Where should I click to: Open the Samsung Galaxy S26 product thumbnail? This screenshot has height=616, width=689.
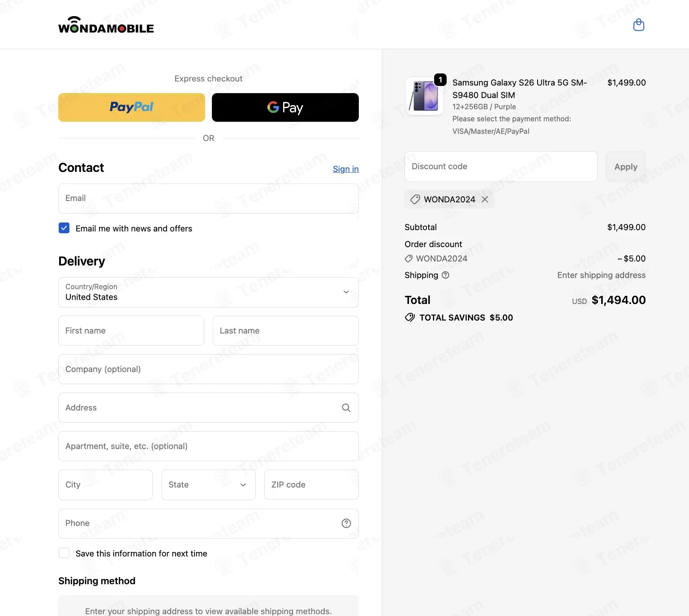424,96
